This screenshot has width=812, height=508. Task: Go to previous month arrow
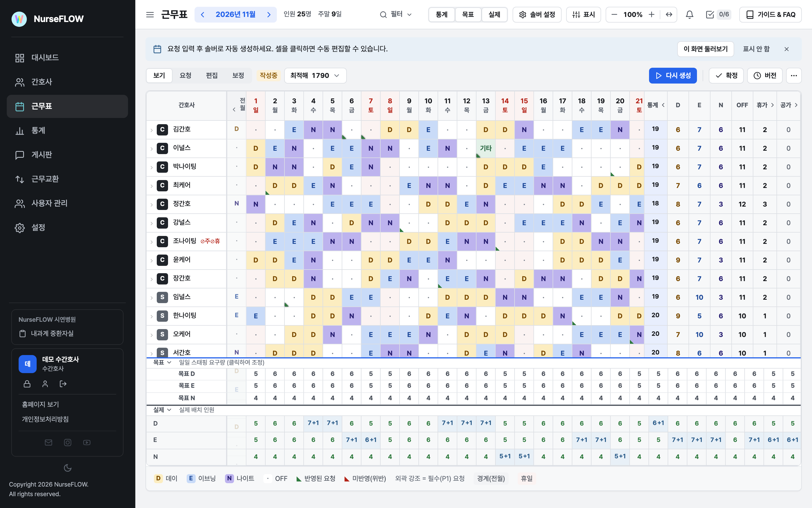[203, 14]
